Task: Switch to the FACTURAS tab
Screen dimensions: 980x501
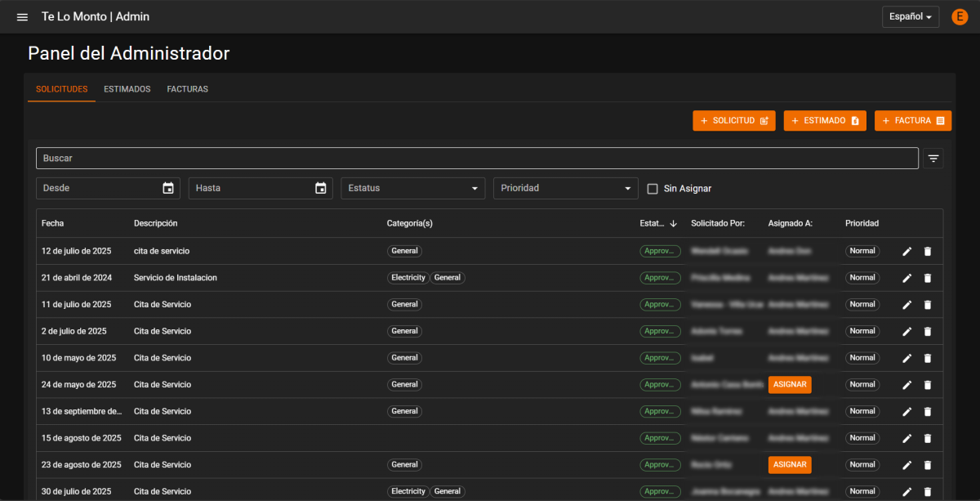Action: click(x=187, y=89)
